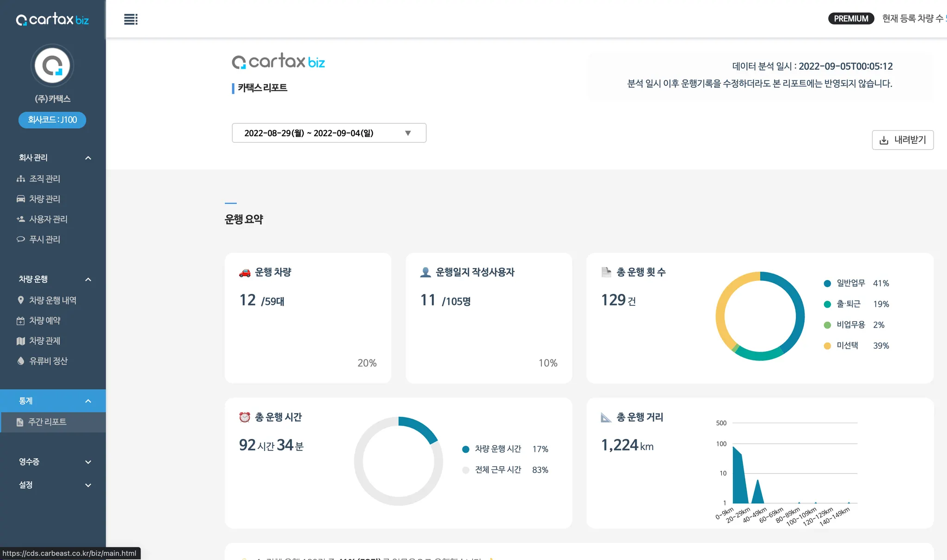
Task: Toggle 미선택 legend entry in donut chart
Action: (x=847, y=346)
